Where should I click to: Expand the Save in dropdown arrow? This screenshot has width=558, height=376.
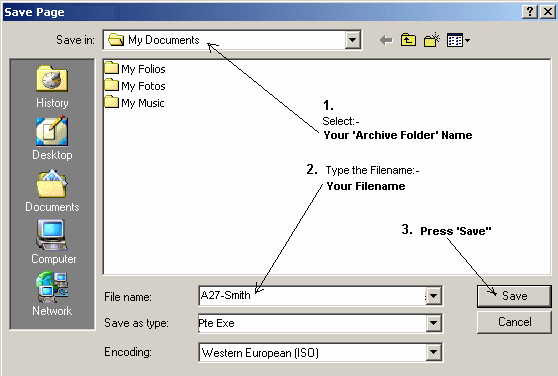pos(352,40)
